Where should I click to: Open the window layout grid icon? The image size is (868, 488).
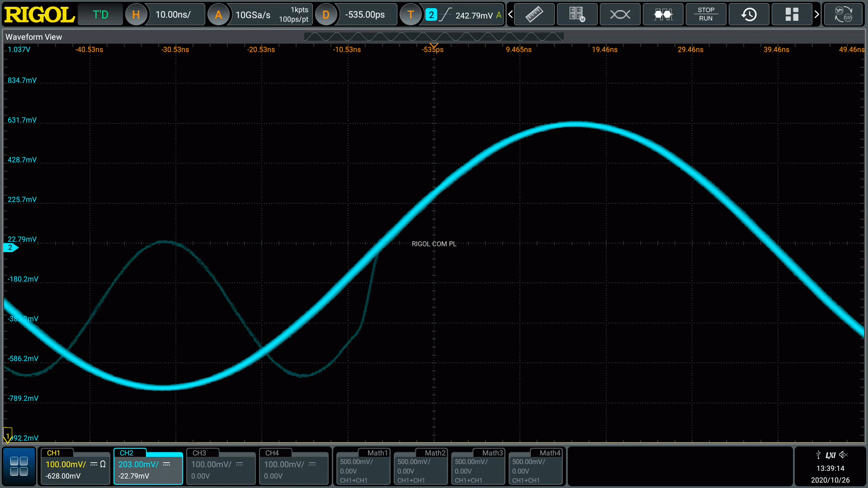[x=792, y=14]
